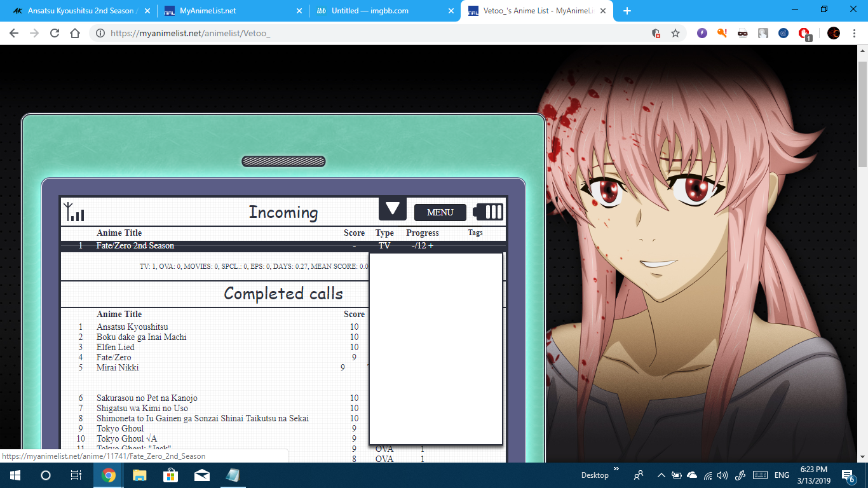868x488 pixels.
Task: Sort Incoming list by Progress header
Action: pos(423,233)
